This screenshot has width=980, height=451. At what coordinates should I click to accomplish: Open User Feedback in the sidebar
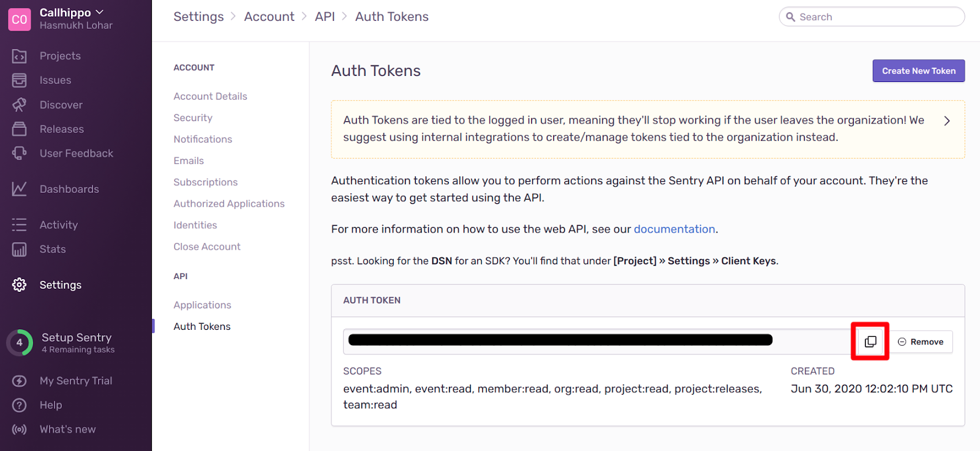coord(77,153)
